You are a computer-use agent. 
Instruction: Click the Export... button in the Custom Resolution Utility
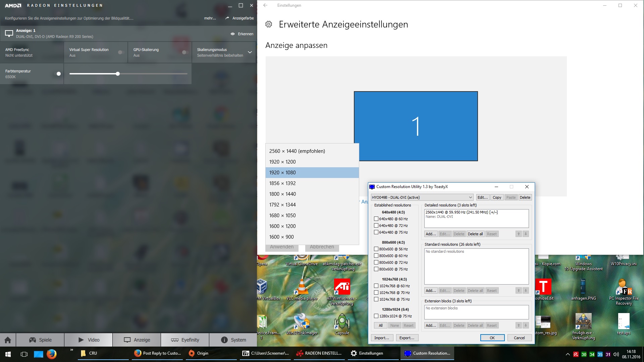407,338
